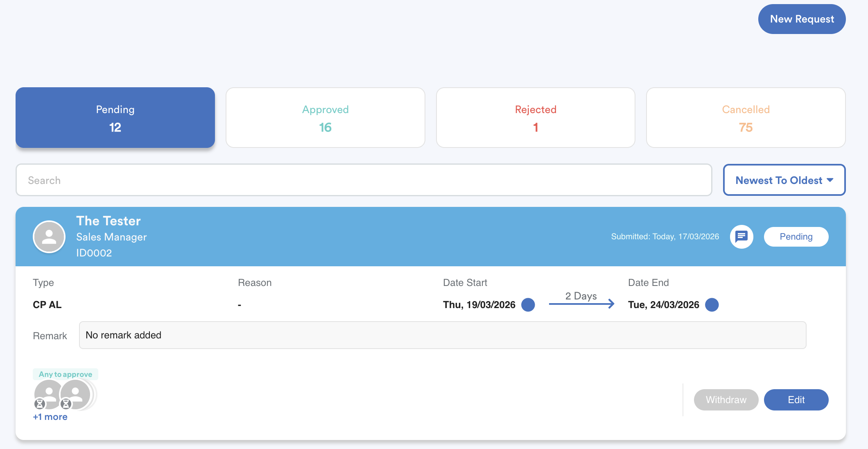Show the Cancelled requests tab
868x449 pixels.
point(746,118)
